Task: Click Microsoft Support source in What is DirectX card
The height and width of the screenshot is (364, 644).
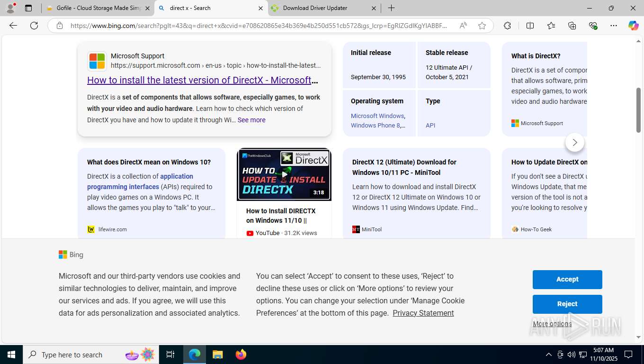Action: (x=537, y=123)
